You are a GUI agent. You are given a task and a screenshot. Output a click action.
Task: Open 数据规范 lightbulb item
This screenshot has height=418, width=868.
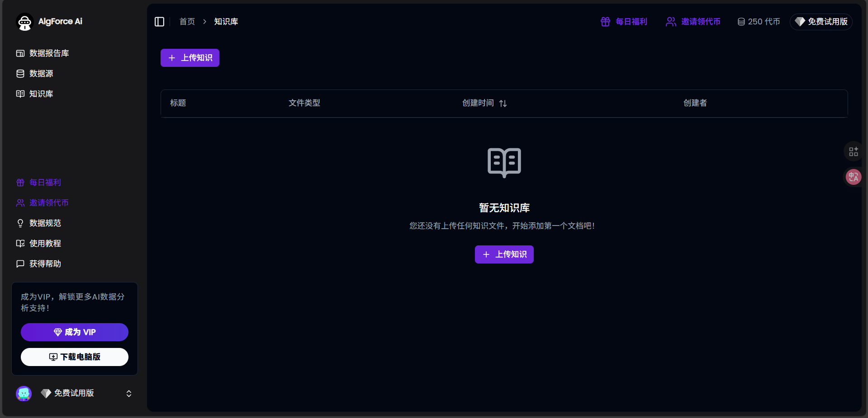[x=39, y=223]
